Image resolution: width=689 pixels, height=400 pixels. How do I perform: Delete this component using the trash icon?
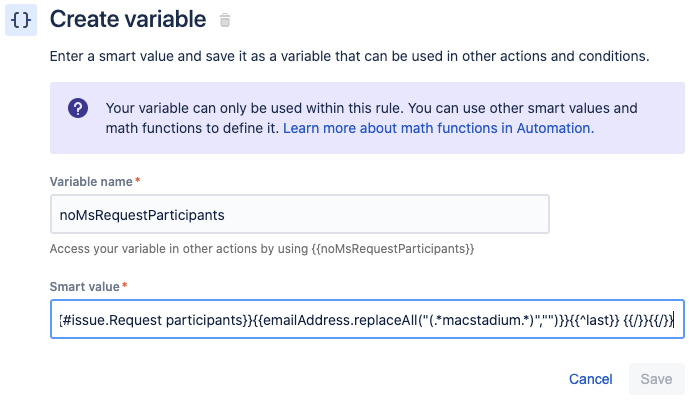tap(225, 20)
